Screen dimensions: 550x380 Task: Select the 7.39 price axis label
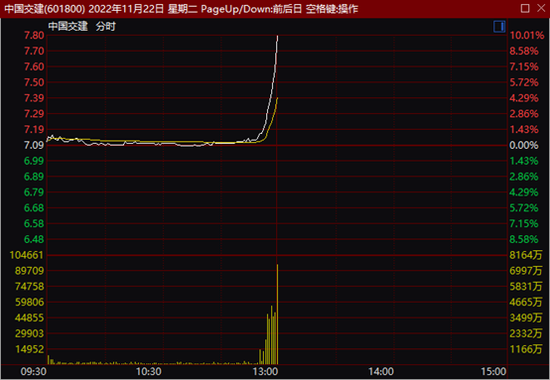click(34, 98)
